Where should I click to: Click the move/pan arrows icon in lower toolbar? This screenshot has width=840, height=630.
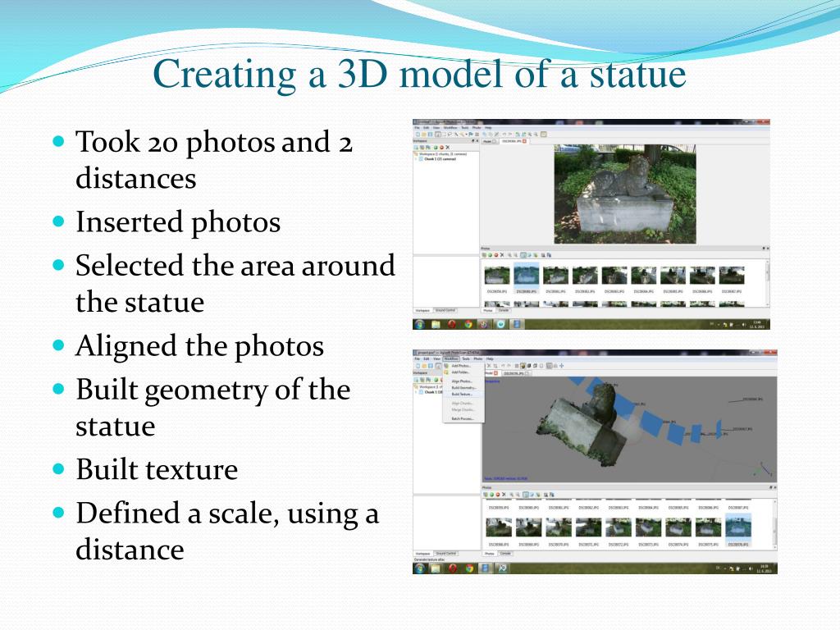560,366
